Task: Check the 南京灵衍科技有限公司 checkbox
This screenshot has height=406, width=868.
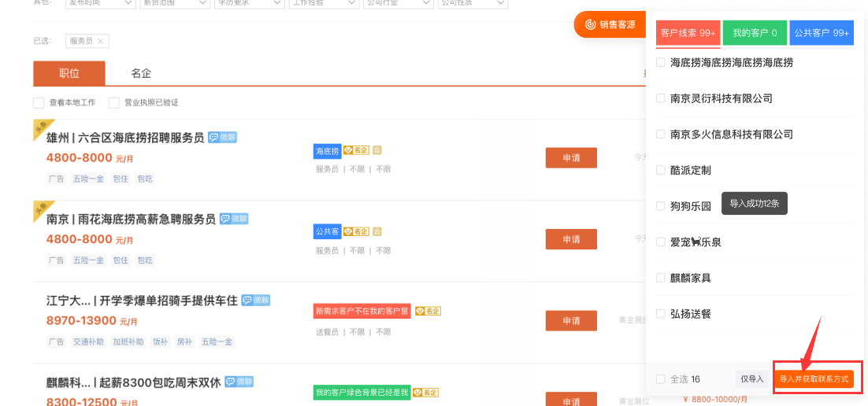Action: pos(660,98)
